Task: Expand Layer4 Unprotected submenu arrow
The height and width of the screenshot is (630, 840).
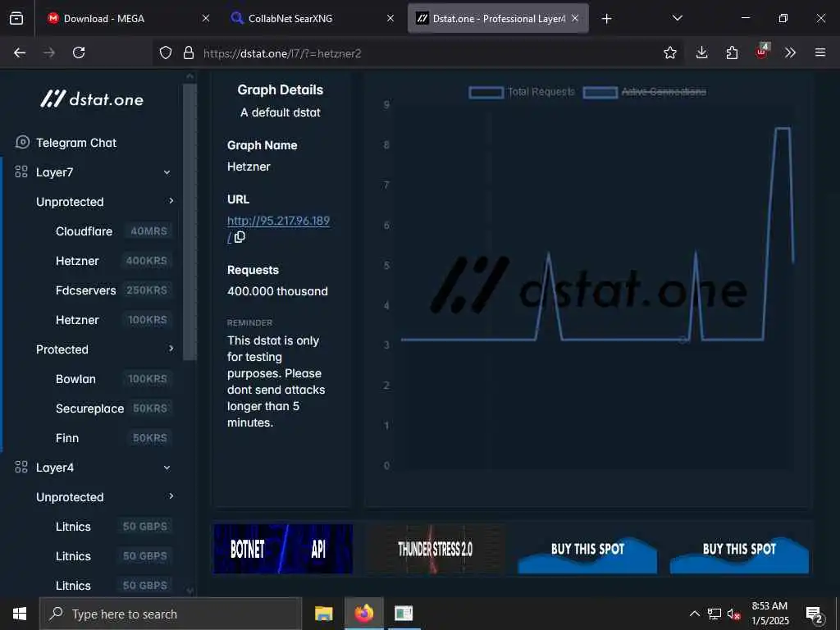Action: pos(171,496)
